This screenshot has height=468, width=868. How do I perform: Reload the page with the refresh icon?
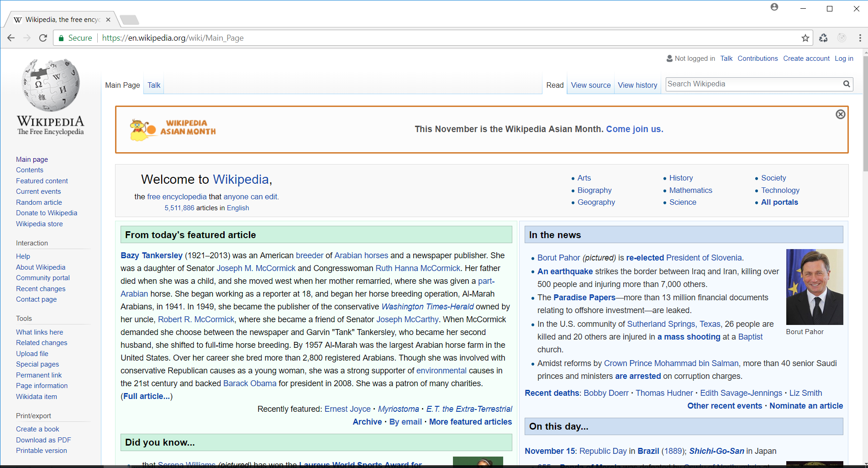pyautogui.click(x=43, y=38)
